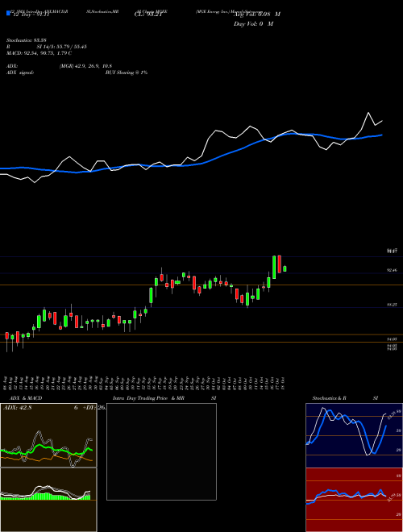Click the 'BUY Slowing @ 1%' signal text
This screenshot has height=532, width=403.
[127, 73]
